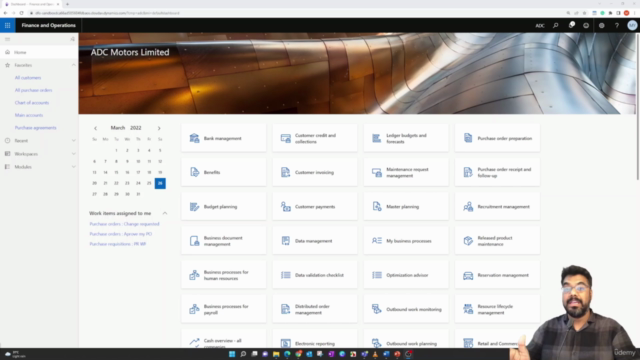Open Outbound work monitoring tile

click(x=406, y=309)
